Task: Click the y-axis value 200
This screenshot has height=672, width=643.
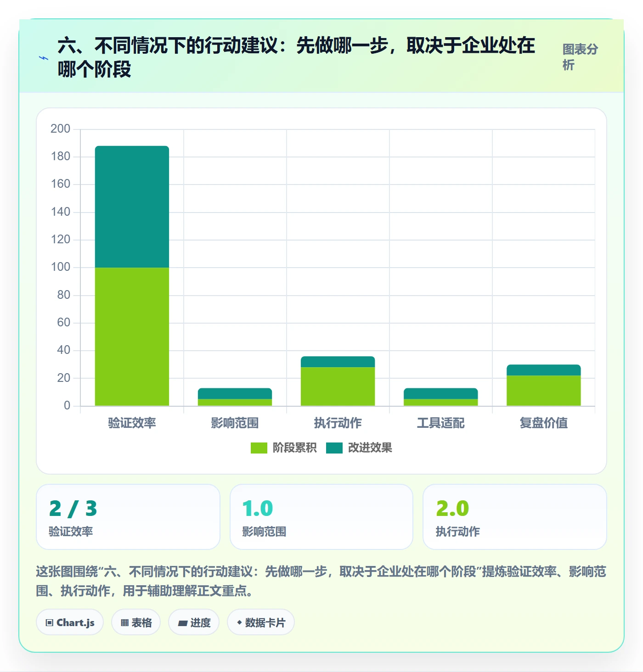Action: [61, 129]
